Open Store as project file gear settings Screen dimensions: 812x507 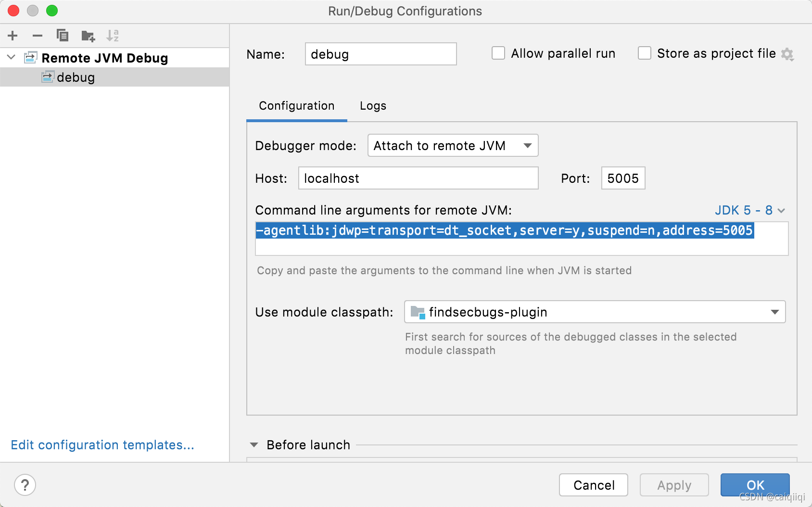click(787, 54)
